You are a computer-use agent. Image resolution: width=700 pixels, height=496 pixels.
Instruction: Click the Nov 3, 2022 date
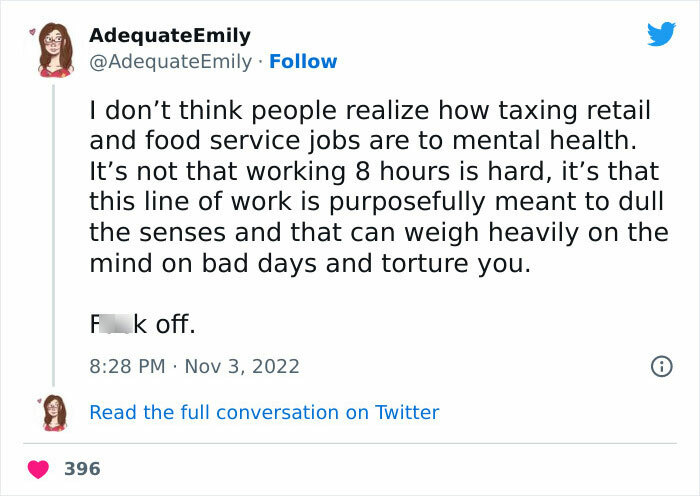point(242,366)
